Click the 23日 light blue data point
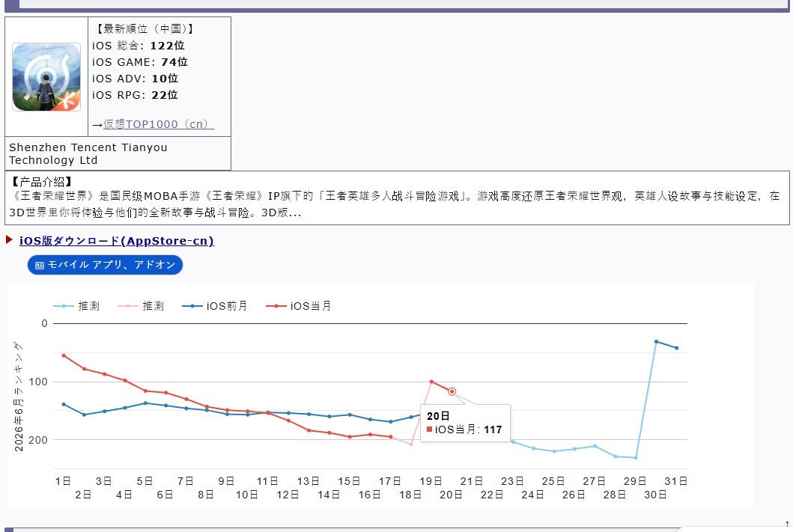The height and width of the screenshot is (532, 793). (513, 441)
